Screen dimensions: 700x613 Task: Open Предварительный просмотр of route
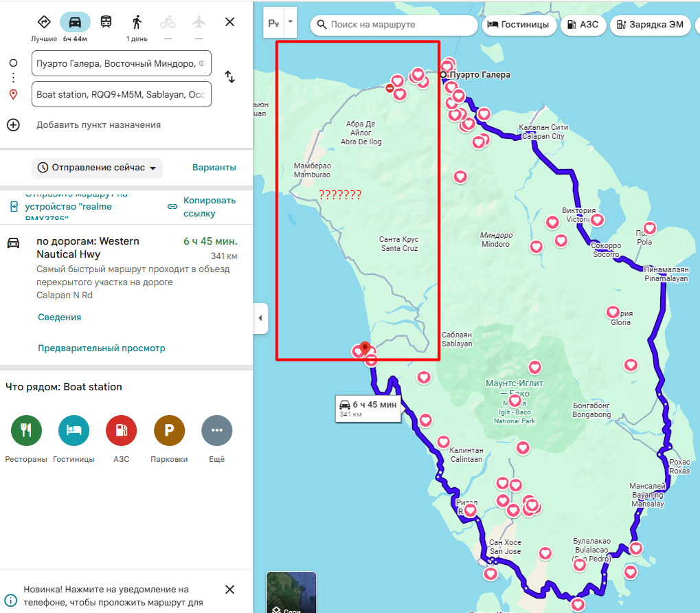[x=102, y=348]
